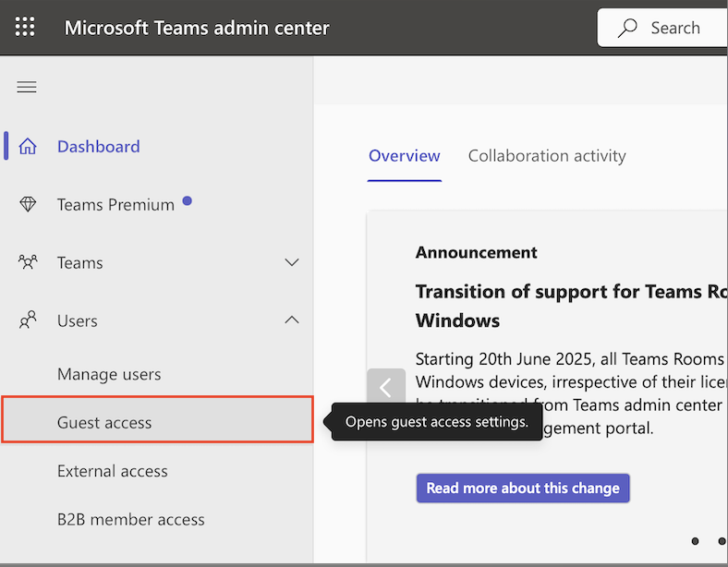Open the app launcher waffle icon

[x=25, y=28]
